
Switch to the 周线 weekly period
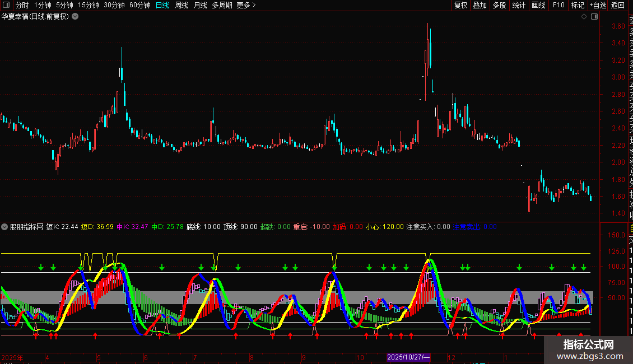click(181, 6)
